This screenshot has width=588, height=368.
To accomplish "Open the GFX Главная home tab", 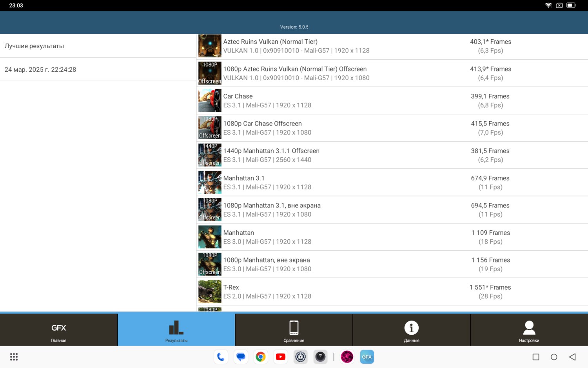I will (x=59, y=330).
